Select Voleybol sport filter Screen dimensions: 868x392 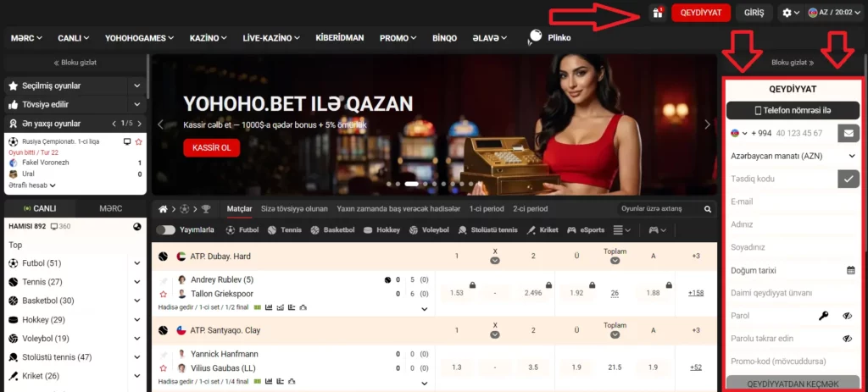tap(429, 230)
